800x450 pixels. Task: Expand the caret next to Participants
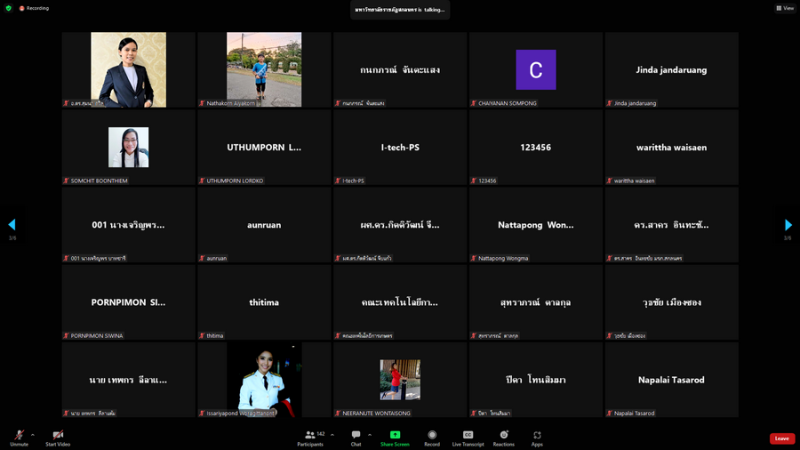pyautogui.click(x=333, y=434)
